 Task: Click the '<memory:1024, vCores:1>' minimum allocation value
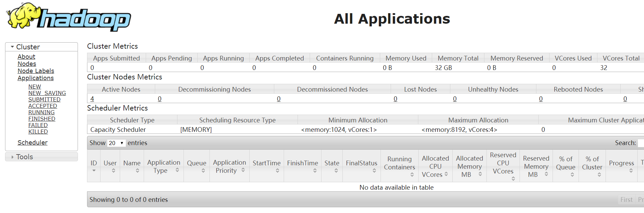click(x=339, y=130)
